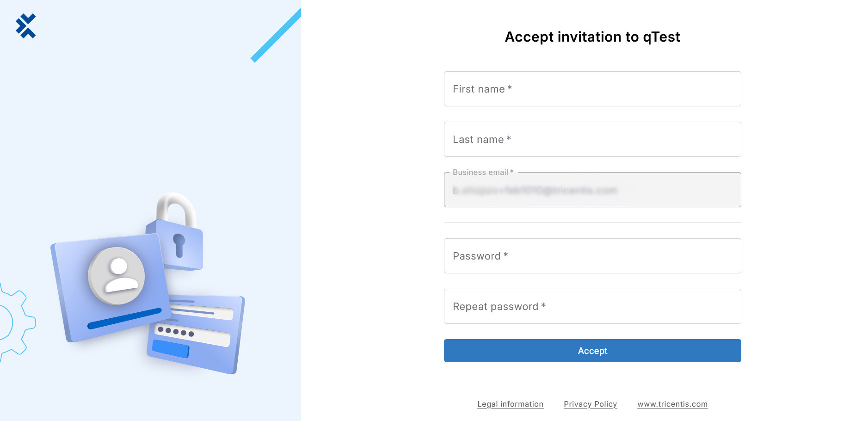Focus the Password field
The width and height of the screenshot is (868, 421).
click(592, 256)
